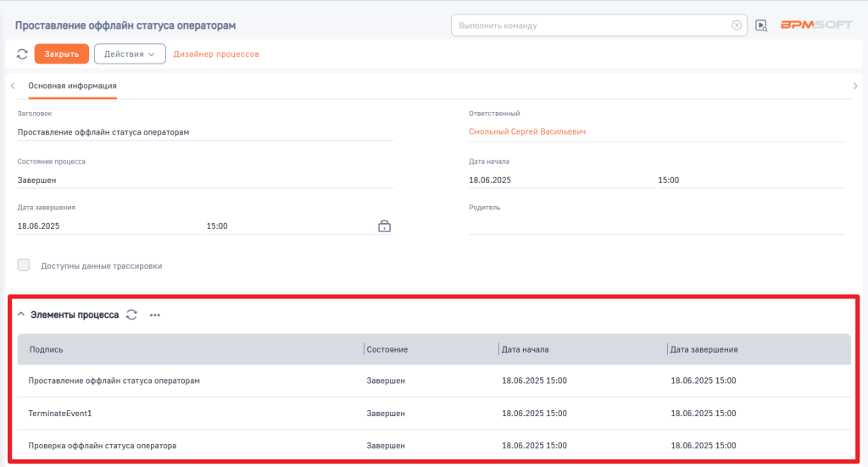Click the orange Закрыть button
This screenshot has width=868, height=467.
point(61,53)
